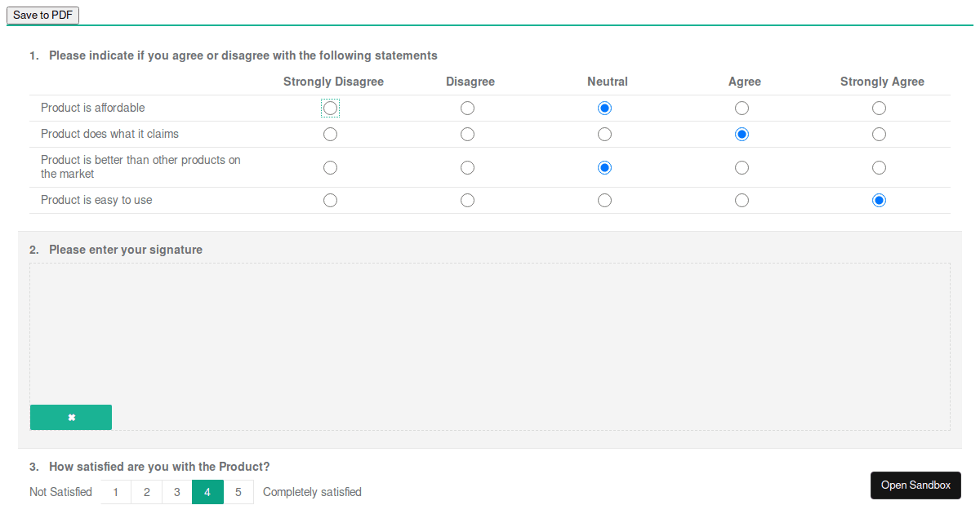This screenshot has width=980, height=514.
Task: Select Strongly Agree for Product is affordable
Action: [879, 107]
